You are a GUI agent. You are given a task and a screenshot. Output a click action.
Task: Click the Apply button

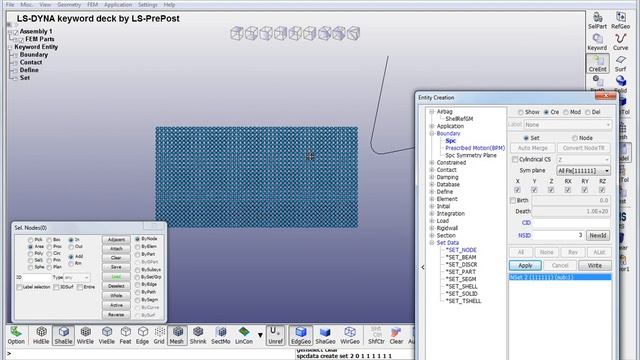point(525,265)
